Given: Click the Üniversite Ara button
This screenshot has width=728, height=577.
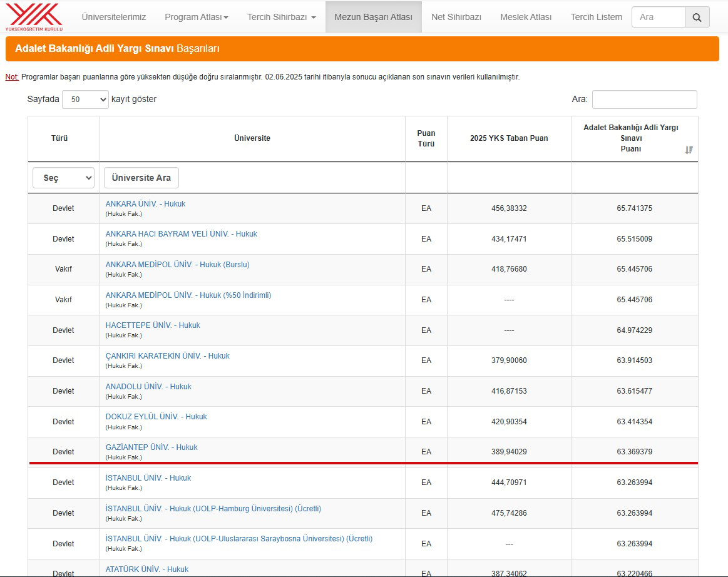Looking at the screenshot, I should (141, 178).
